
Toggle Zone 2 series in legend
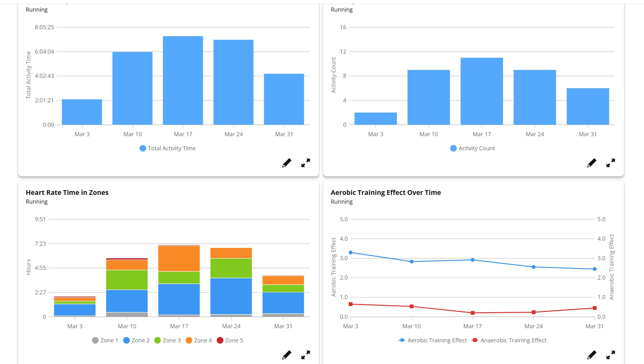(136, 340)
